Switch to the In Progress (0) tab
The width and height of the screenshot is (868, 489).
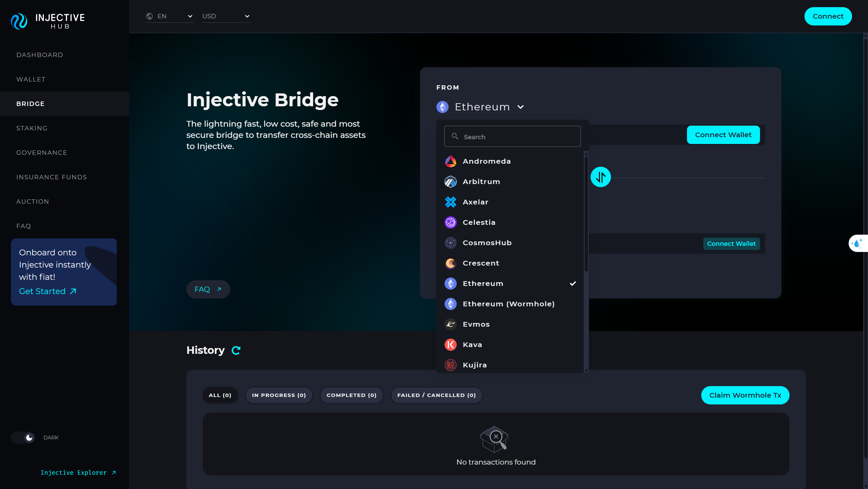tap(279, 395)
